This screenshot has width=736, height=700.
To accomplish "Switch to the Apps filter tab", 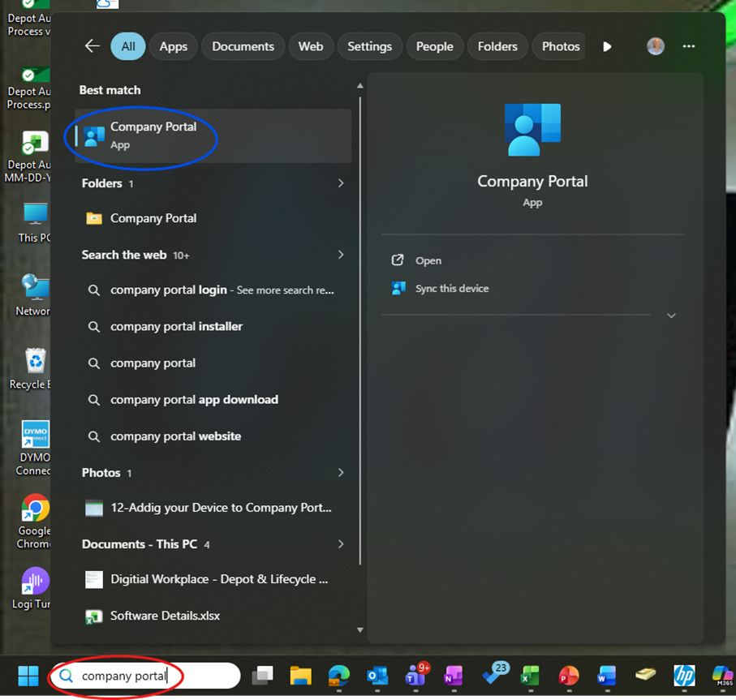I will coord(173,46).
